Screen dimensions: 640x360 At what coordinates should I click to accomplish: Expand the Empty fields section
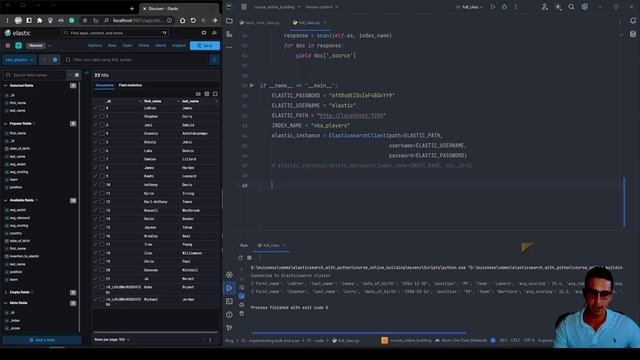point(6,292)
